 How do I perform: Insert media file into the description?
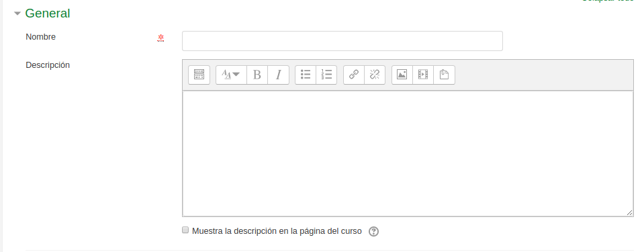tap(423, 75)
